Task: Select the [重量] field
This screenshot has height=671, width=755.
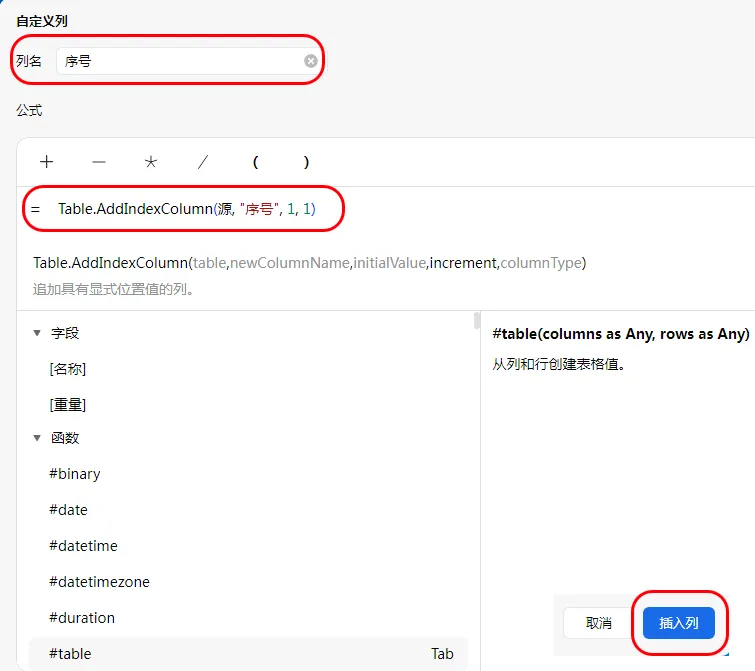Action: [67, 405]
